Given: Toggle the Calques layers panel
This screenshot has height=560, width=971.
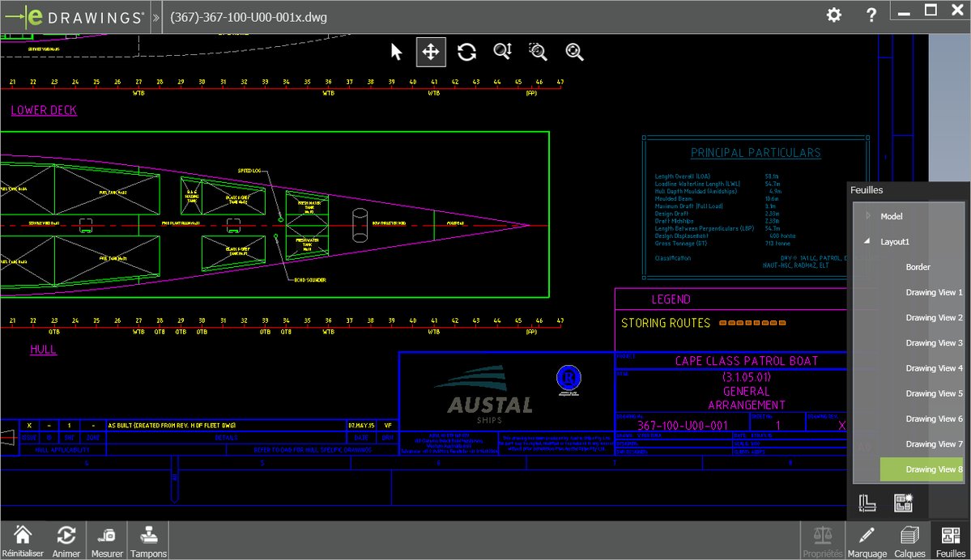Looking at the screenshot, I should pos(909,541).
